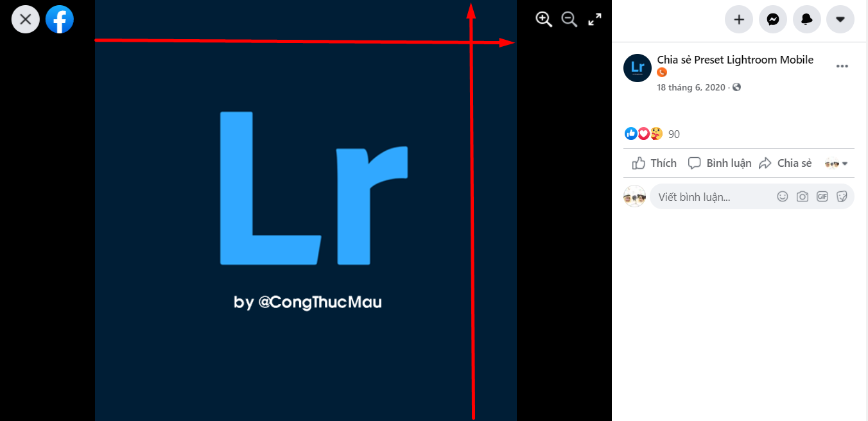This screenshot has width=868, height=421.
Task: Open the post's three-dot options menu
Action: pos(842,66)
